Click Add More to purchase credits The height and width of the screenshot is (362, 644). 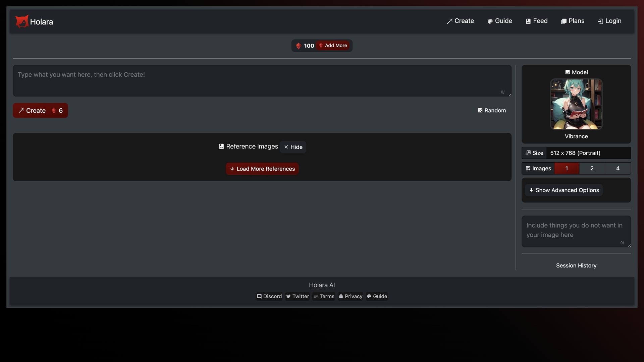point(333,46)
